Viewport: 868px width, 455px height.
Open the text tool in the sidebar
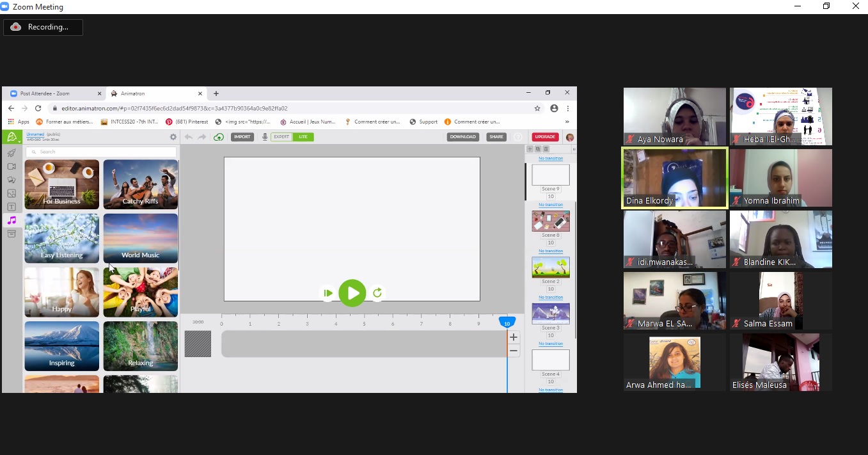coord(12,207)
